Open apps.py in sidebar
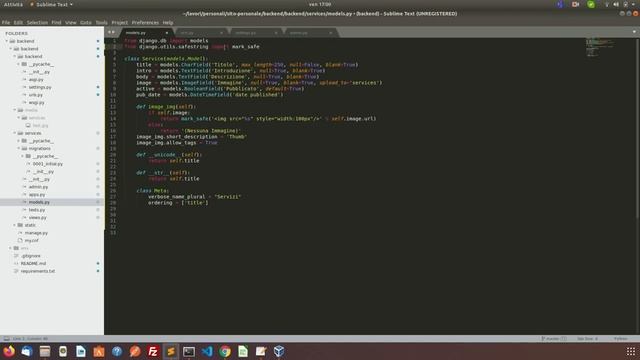The height and width of the screenshot is (360, 640). click(37, 195)
